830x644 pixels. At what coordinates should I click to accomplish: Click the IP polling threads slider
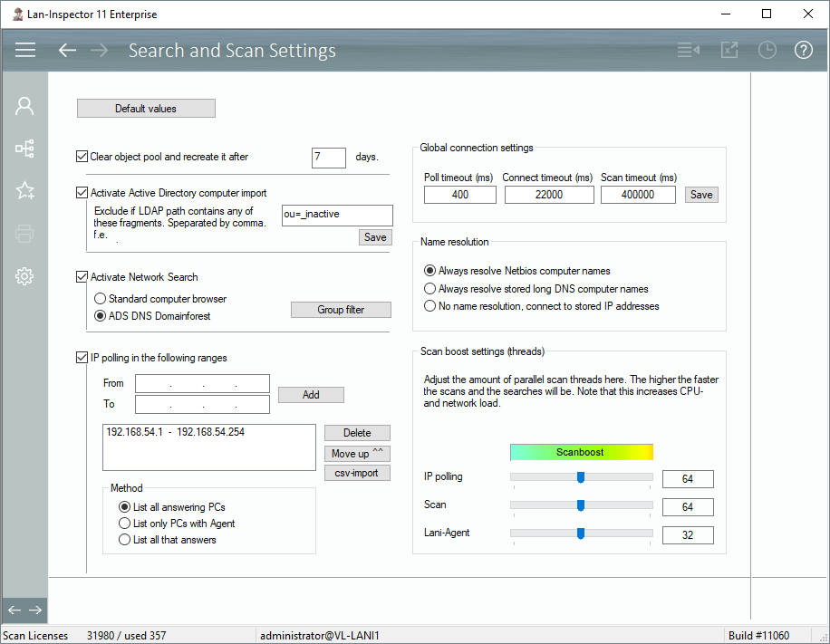(x=581, y=477)
